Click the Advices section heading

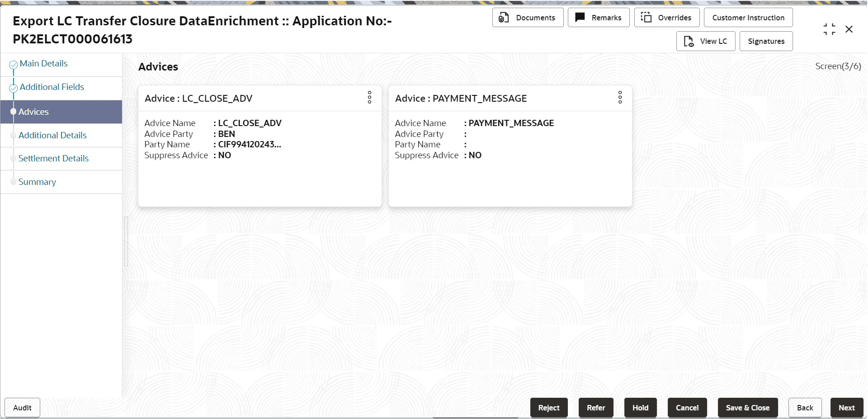pos(158,67)
